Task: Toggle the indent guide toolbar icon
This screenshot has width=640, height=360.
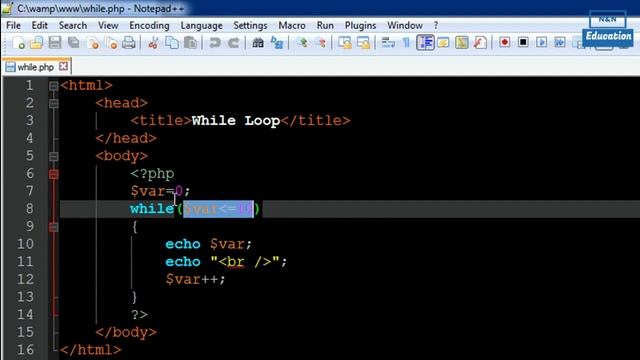Action: pyautogui.click(x=425, y=42)
